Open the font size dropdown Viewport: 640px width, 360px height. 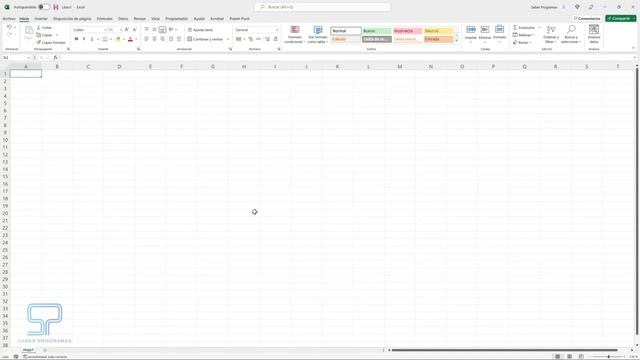click(x=121, y=30)
